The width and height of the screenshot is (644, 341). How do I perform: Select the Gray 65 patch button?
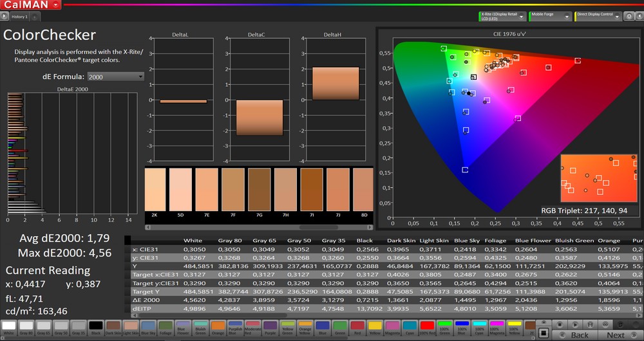(44, 328)
